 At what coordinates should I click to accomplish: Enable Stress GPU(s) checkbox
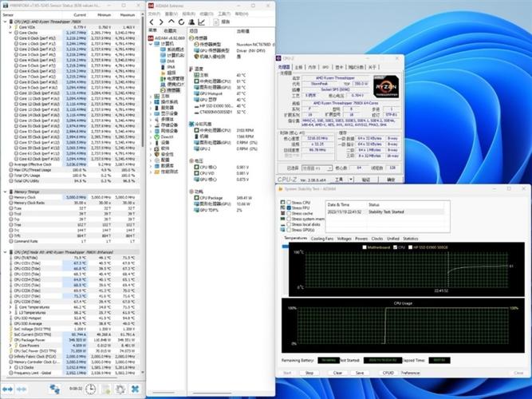point(289,230)
